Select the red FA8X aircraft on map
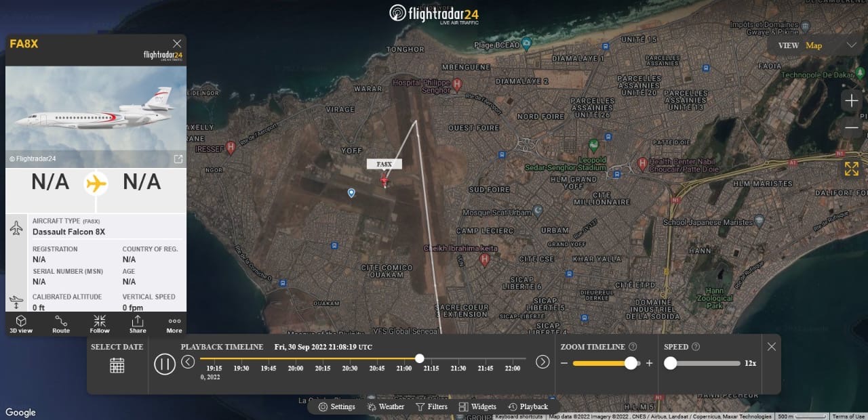 point(384,181)
